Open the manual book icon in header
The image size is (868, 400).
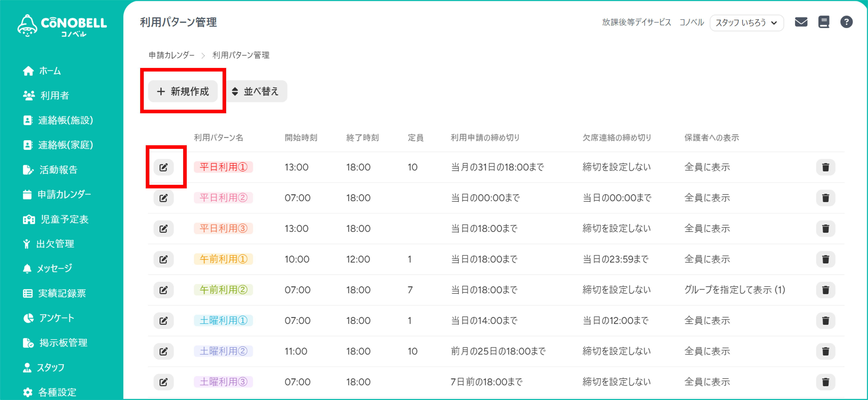(x=824, y=22)
